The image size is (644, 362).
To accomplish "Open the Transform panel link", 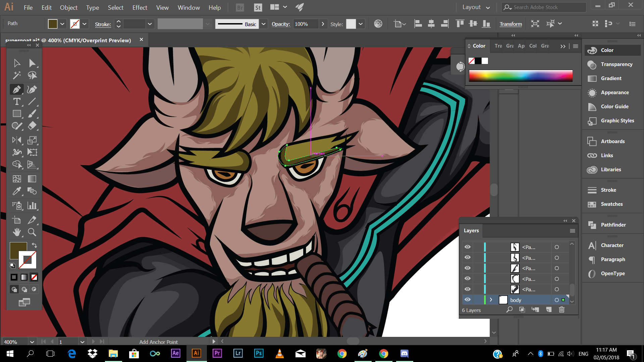I will (511, 24).
